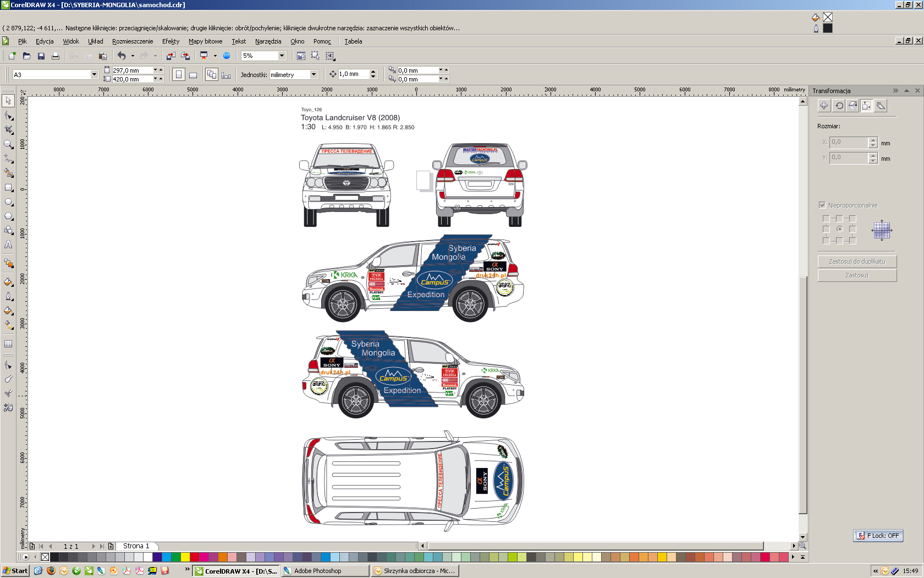The width and height of the screenshot is (924, 578).
Task: Open the A3 paper size dropdown
Action: click(94, 75)
